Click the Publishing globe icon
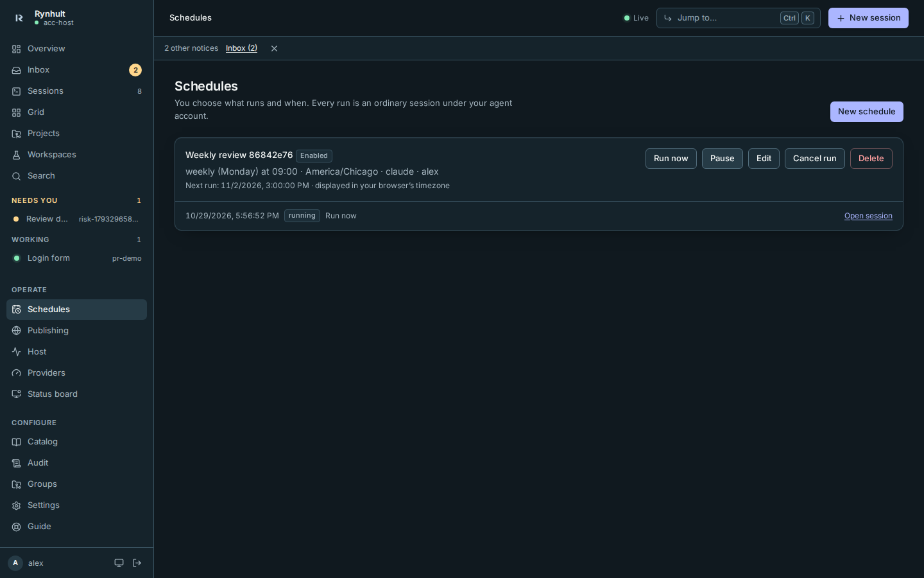This screenshot has height=578, width=924. coord(17,331)
